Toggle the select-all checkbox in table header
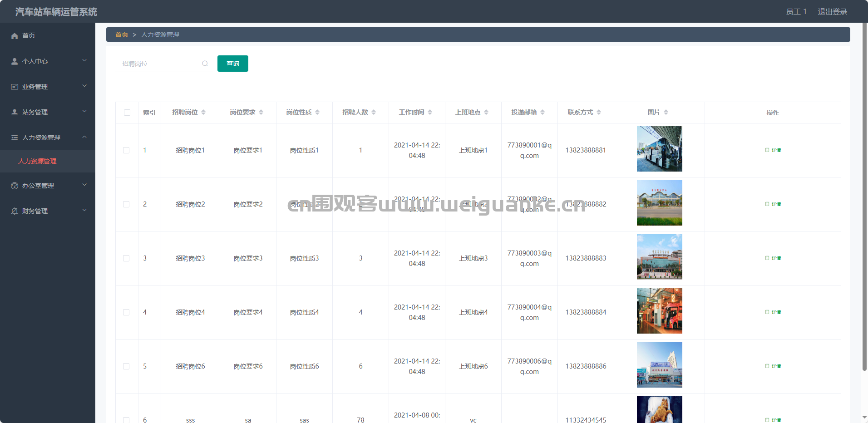 (x=127, y=113)
